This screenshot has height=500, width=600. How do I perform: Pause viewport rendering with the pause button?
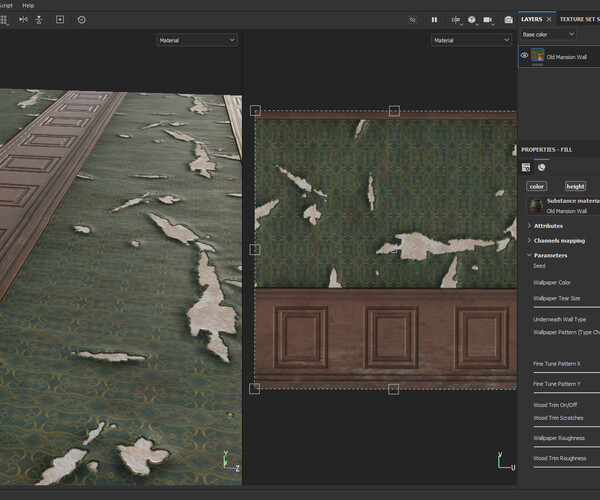[x=434, y=20]
